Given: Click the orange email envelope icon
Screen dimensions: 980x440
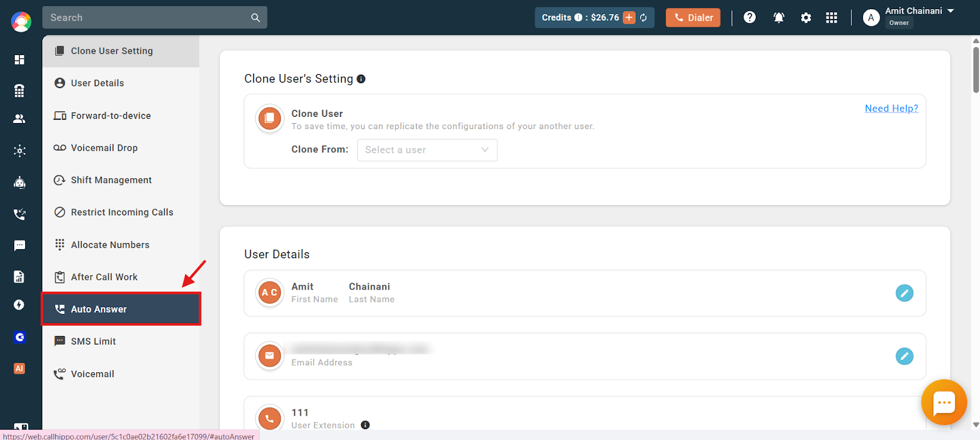Looking at the screenshot, I should pos(269,356).
